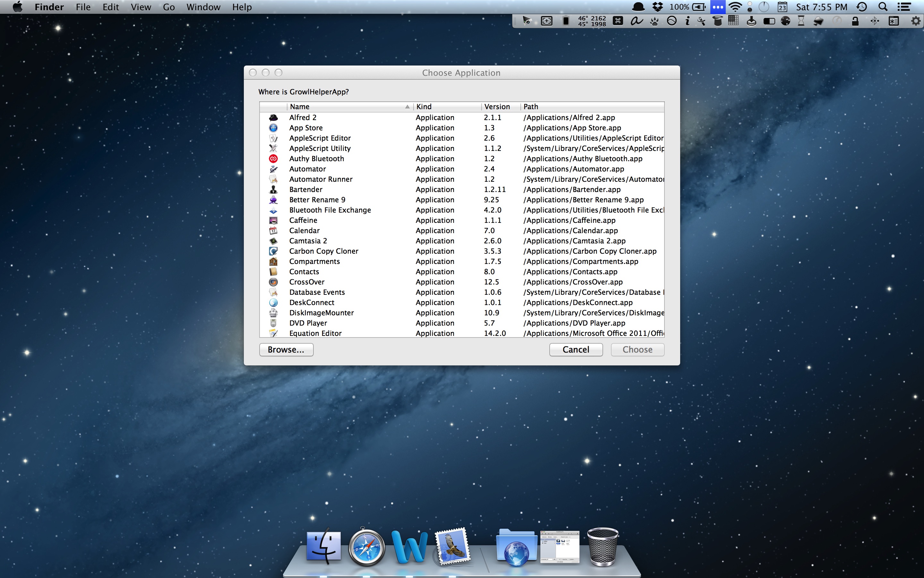
Task: Click the hourglass icon in the Bartender bar
Action: pos(801,21)
